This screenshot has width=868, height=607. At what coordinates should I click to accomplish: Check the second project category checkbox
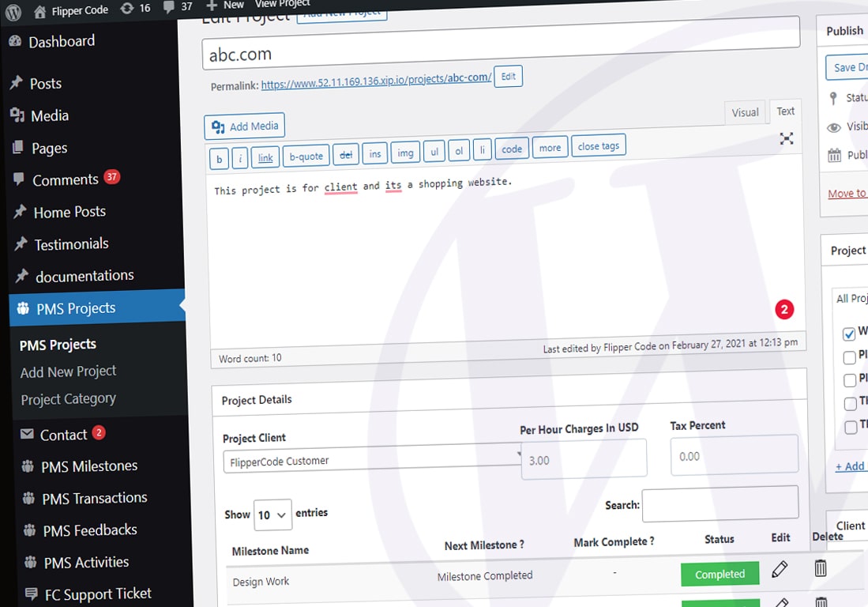tap(849, 357)
